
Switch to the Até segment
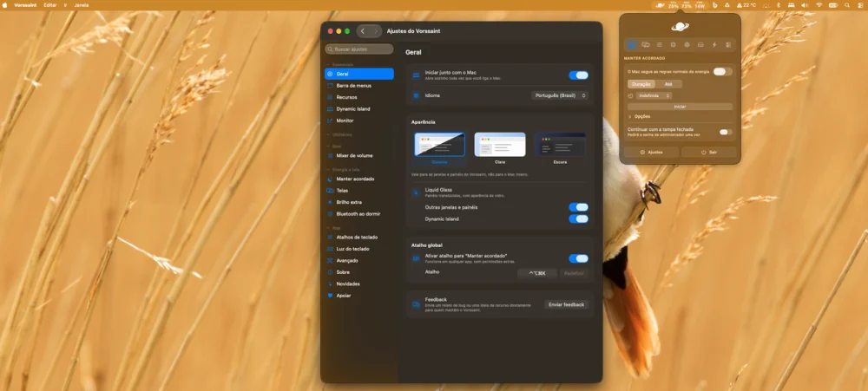tap(668, 84)
